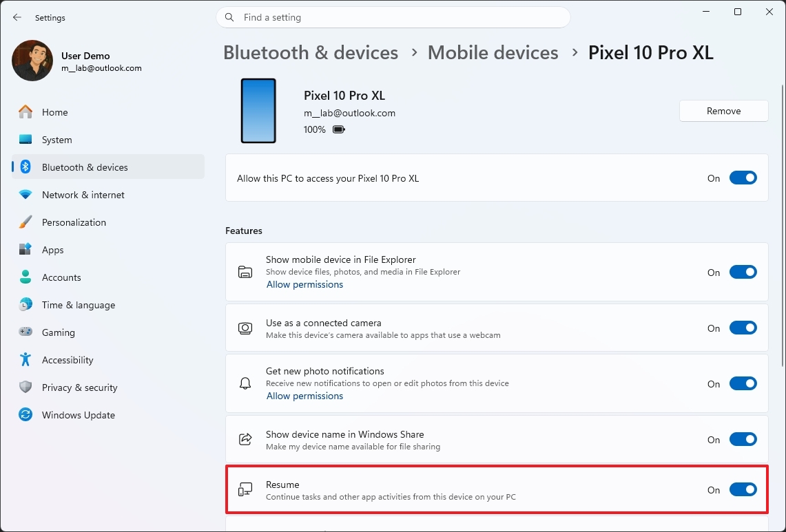This screenshot has width=786, height=532.
Task: Click the connected camera feature icon
Action: 245,328
